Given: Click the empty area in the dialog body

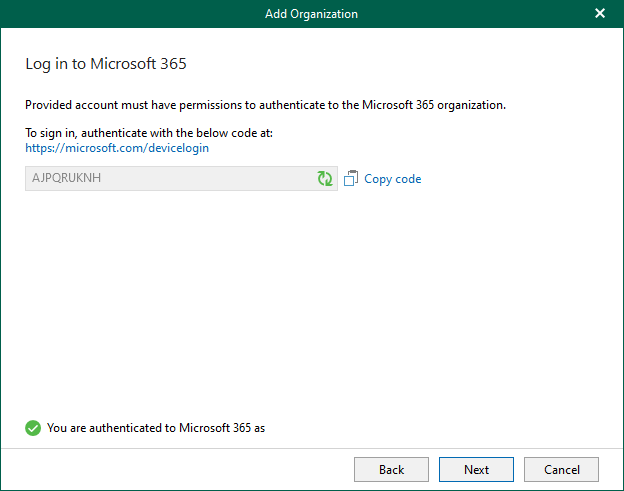Looking at the screenshot, I should pos(310,300).
